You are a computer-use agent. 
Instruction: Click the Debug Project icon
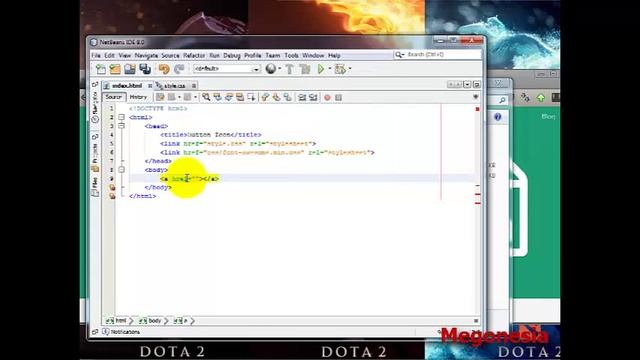[x=340, y=69]
